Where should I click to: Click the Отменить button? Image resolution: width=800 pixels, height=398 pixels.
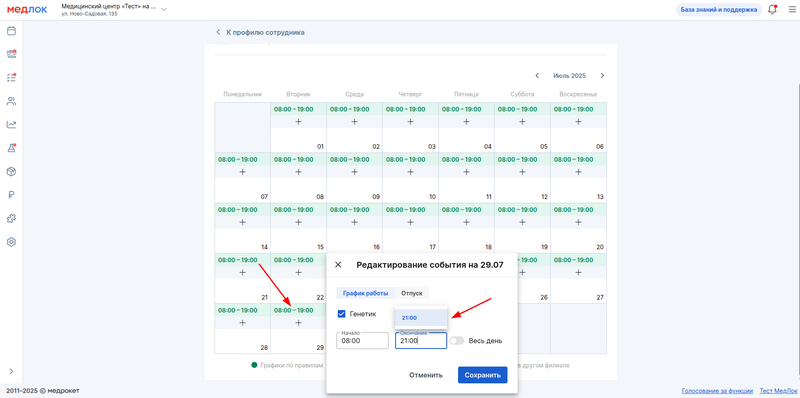pos(426,375)
